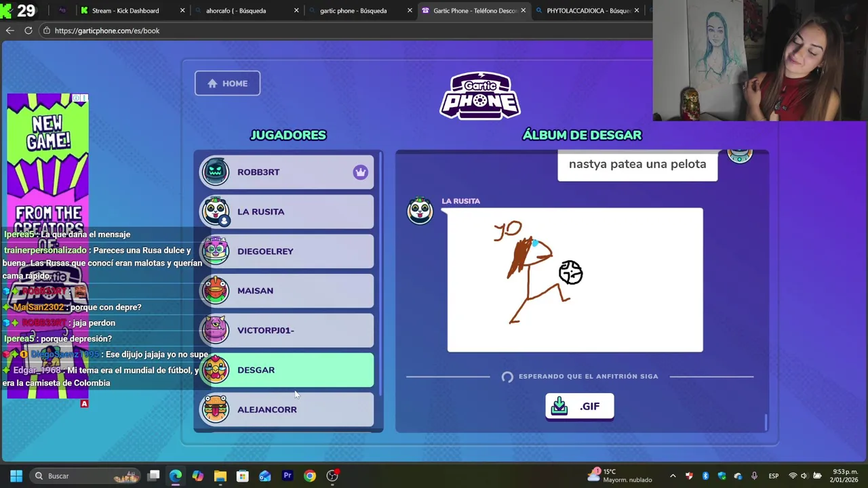
Task: Click the Gartic Phone logo
Action: point(480,95)
